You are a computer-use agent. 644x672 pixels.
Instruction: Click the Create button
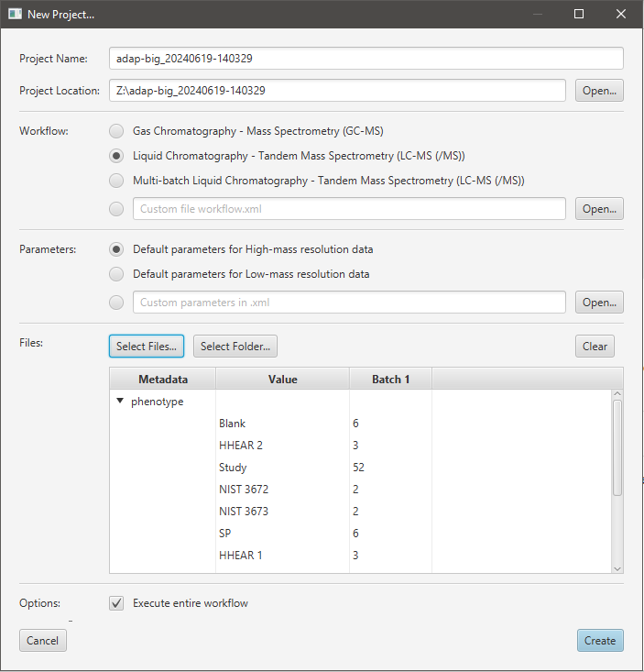click(600, 640)
